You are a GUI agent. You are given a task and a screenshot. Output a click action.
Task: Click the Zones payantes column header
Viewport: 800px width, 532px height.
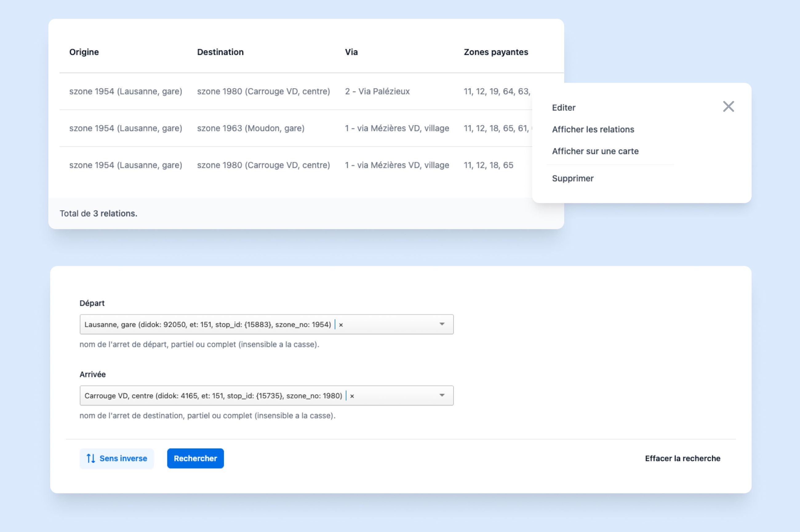496,52
